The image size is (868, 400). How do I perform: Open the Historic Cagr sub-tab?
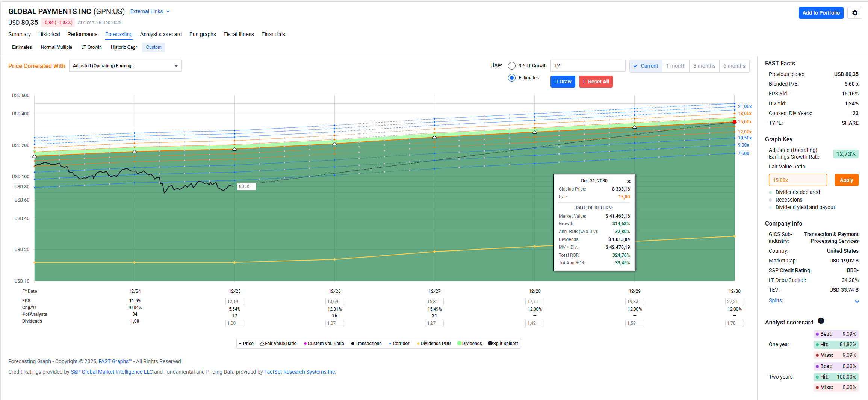(x=124, y=47)
